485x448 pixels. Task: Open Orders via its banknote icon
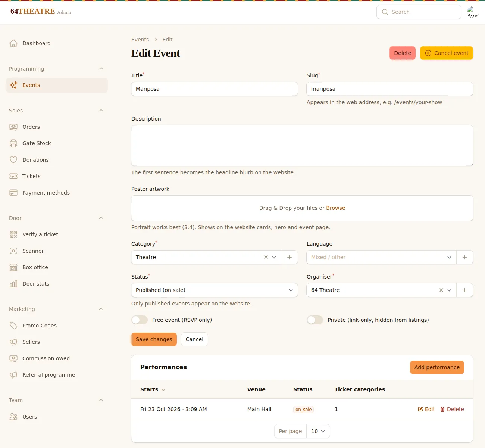coord(13,127)
